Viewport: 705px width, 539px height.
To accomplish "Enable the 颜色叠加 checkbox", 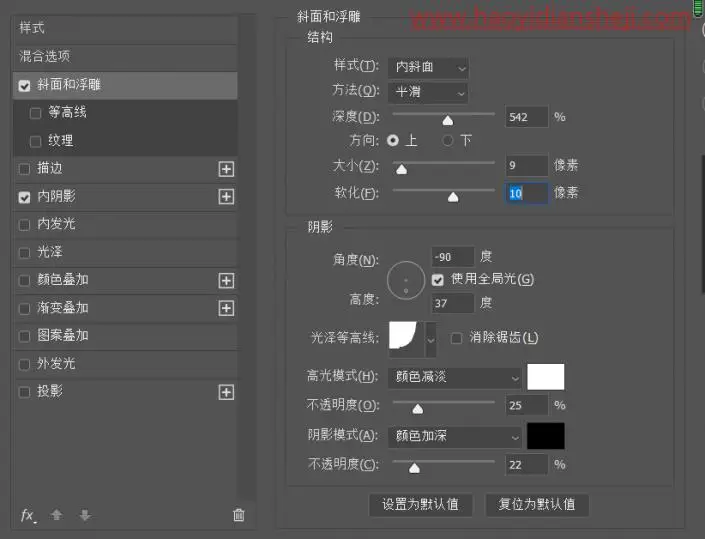I will [x=24, y=281].
